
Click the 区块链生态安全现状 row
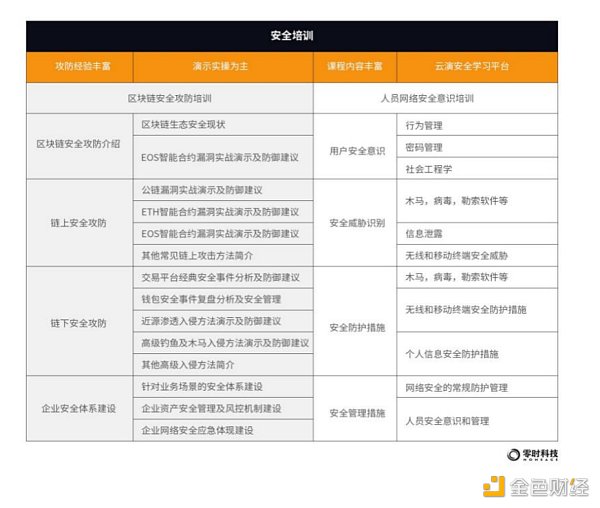coord(184,125)
